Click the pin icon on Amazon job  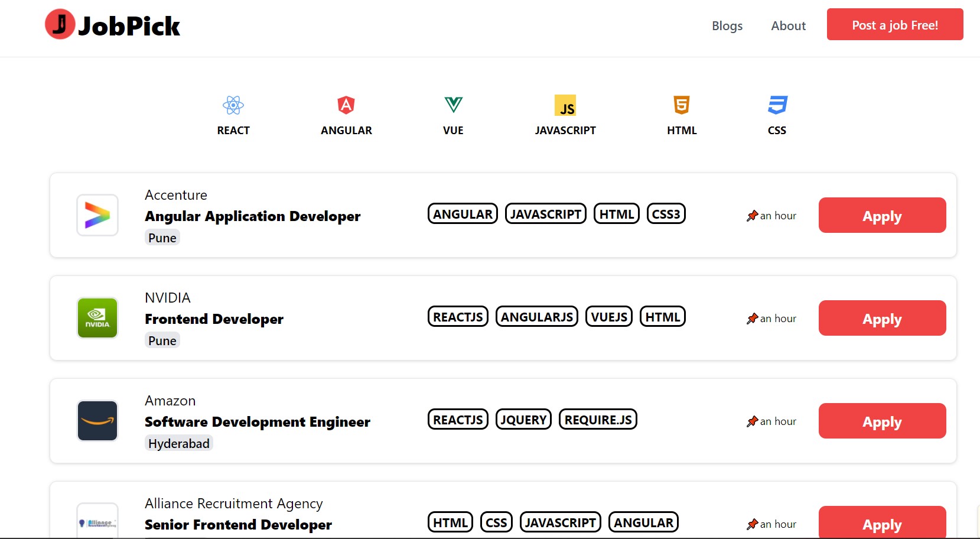(x=752, y=421)
